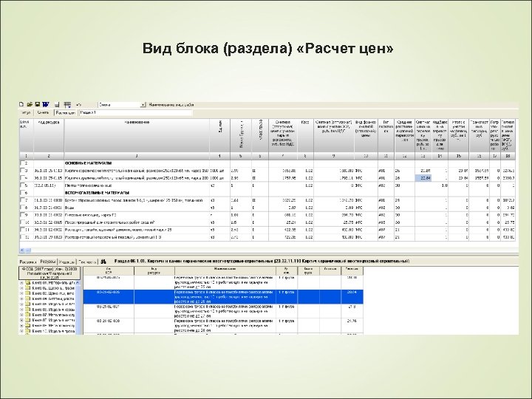This screenshot has height=399, width=532.
Task: Click the up arrow of tree scrollbar
Action: click(78, 282)
